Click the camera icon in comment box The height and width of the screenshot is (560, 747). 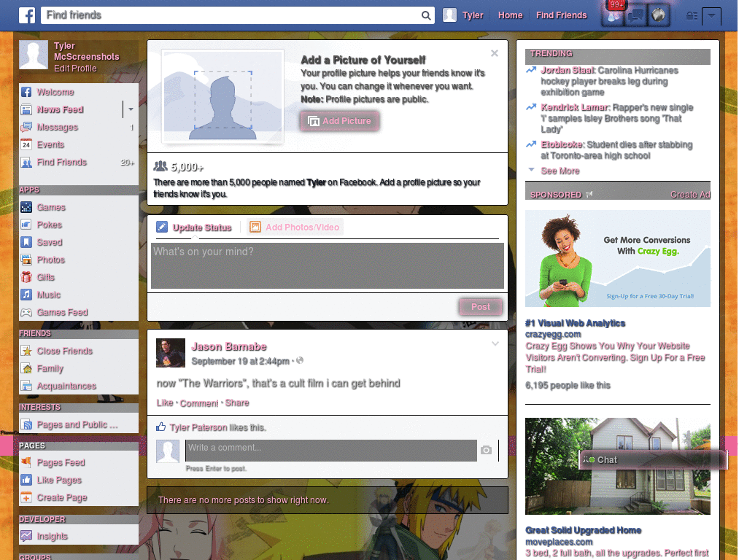click(x=486, y=451)
